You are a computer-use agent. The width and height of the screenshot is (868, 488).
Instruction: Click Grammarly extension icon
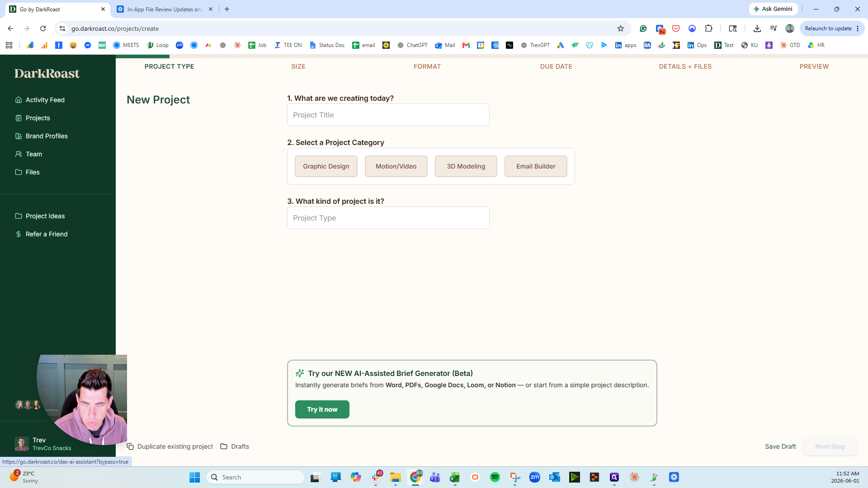(x=643, y=28)
